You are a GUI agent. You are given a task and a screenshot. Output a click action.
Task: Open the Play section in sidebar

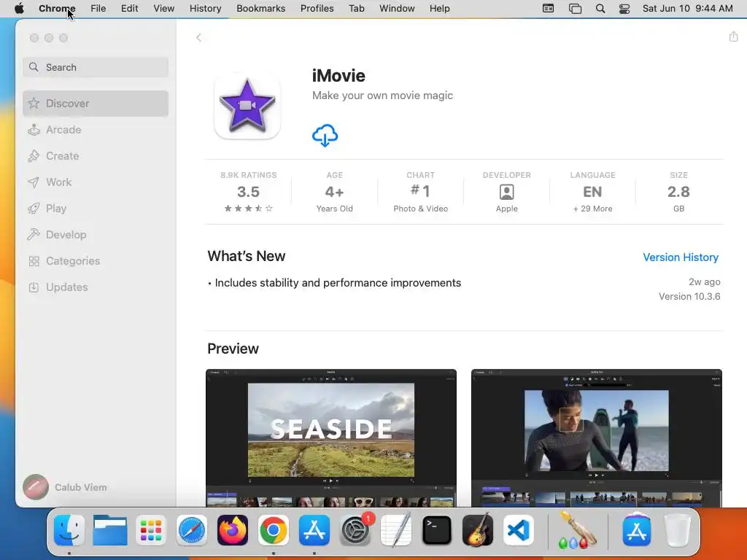[x=96, y=208]
